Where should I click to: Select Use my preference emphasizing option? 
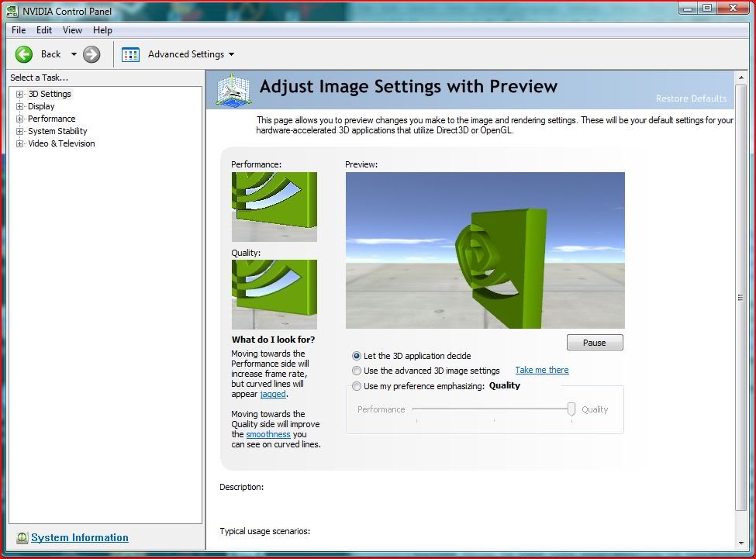(x=357, y=386)
